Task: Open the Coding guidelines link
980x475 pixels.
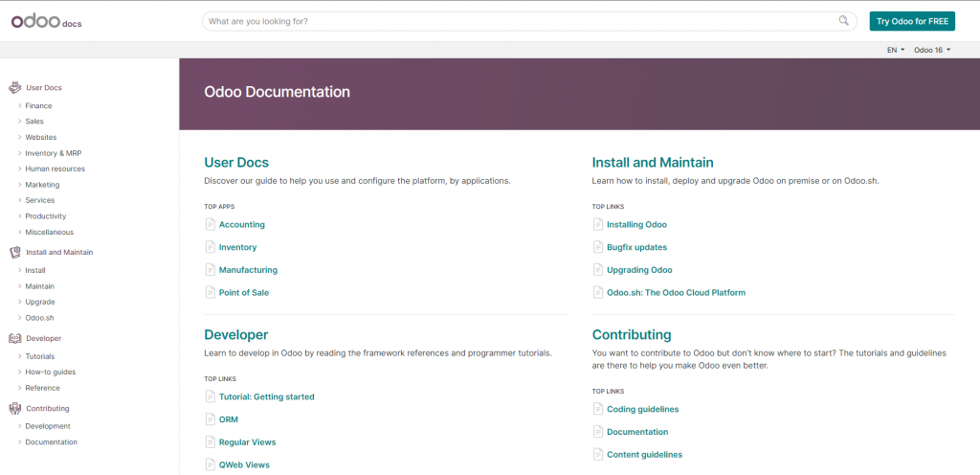Action: (642, 409)
